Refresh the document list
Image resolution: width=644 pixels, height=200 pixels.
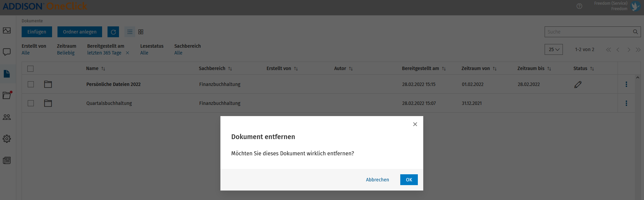click(x=113, y=32)
